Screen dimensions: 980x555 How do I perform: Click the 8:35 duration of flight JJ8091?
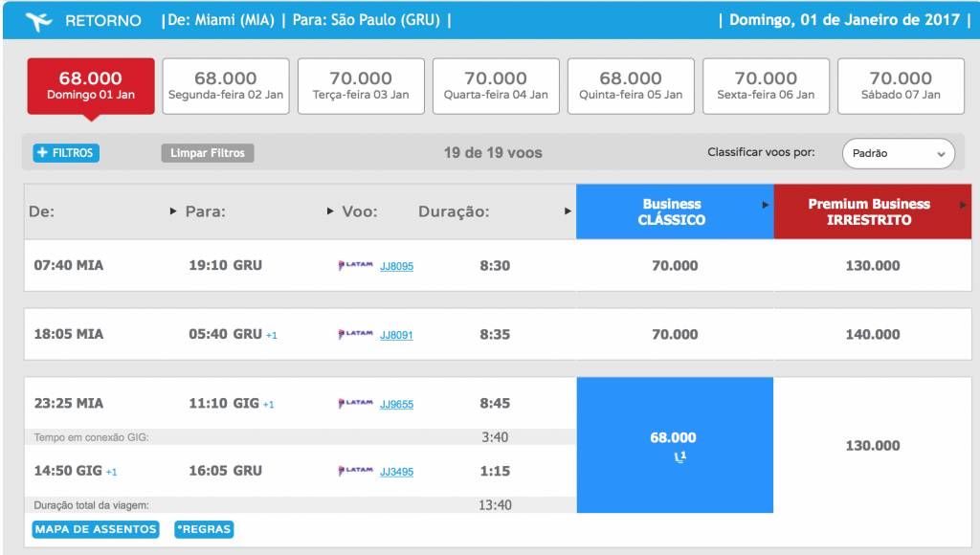pyautogui.click(x=495, y=334)
